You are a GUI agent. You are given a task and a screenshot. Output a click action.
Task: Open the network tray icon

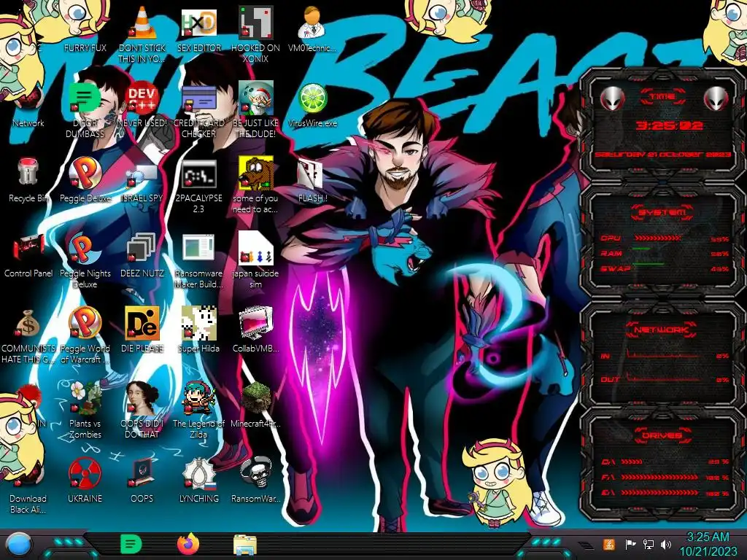coord(648,544)
